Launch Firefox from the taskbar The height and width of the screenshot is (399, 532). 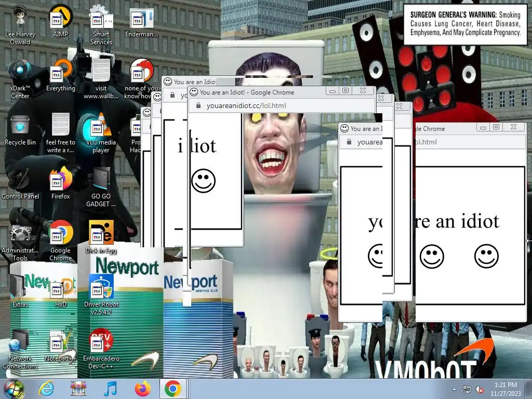[142, 389]
